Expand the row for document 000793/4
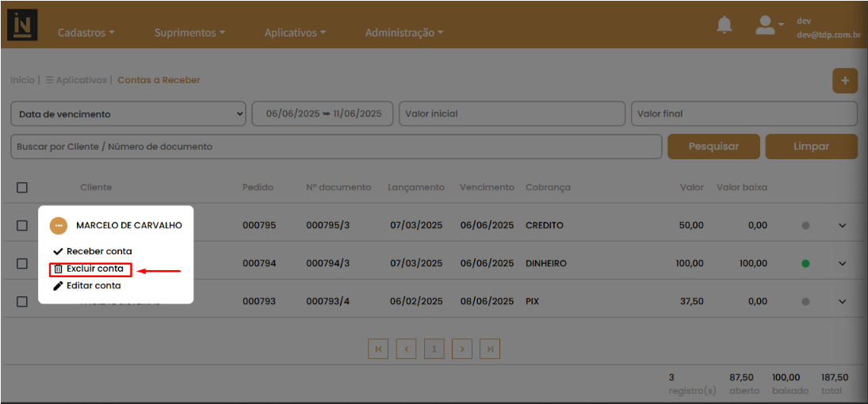The image size is (868, 404). coord(843,302)
